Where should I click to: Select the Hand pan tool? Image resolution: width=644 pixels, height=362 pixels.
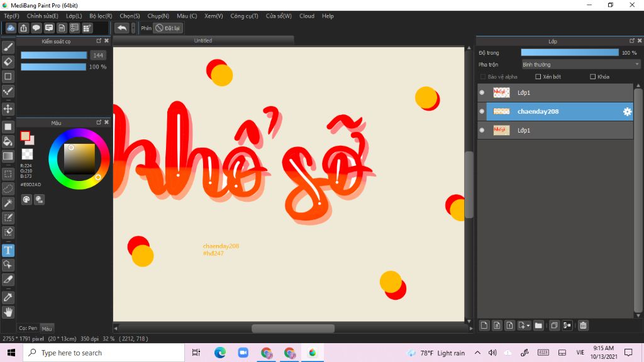click(x=8, y=312)
